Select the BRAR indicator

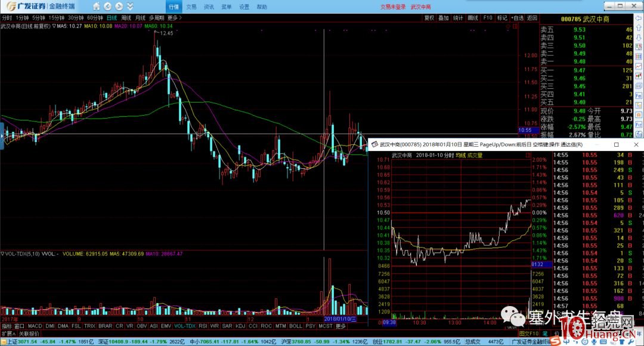(105, 326)
